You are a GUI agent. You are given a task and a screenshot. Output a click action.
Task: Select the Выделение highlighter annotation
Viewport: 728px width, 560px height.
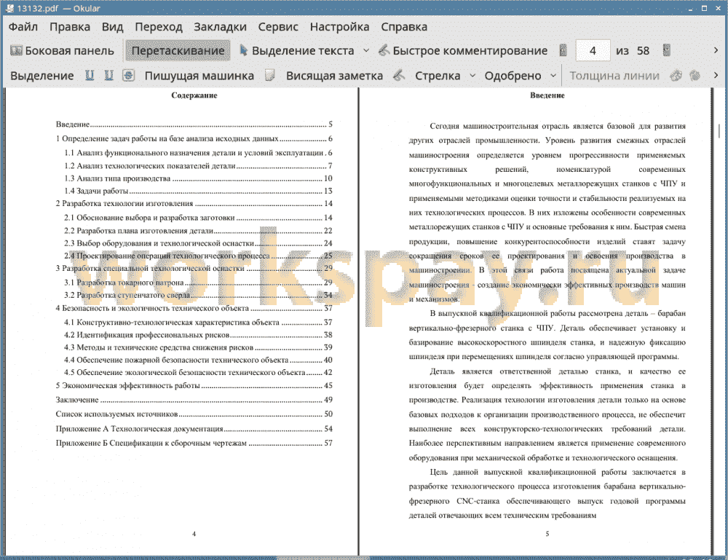point(41,76)
